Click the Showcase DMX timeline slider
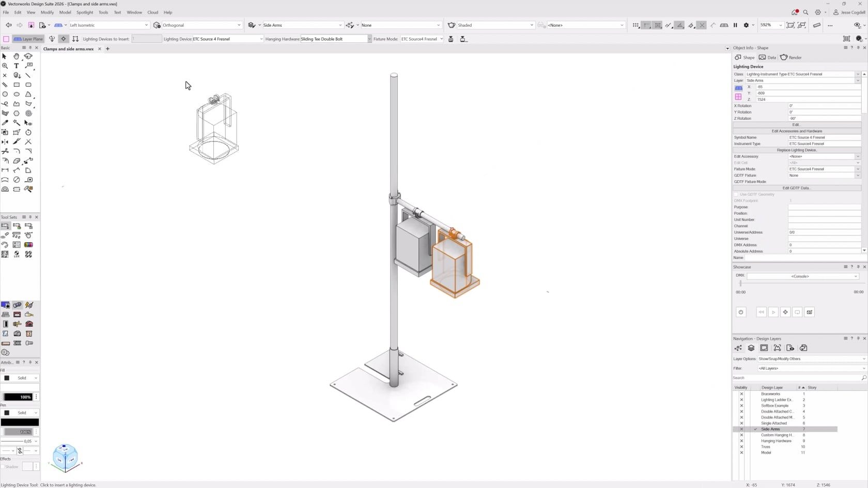The width and height of the screenshot is (868, 488). click(740, 284)
